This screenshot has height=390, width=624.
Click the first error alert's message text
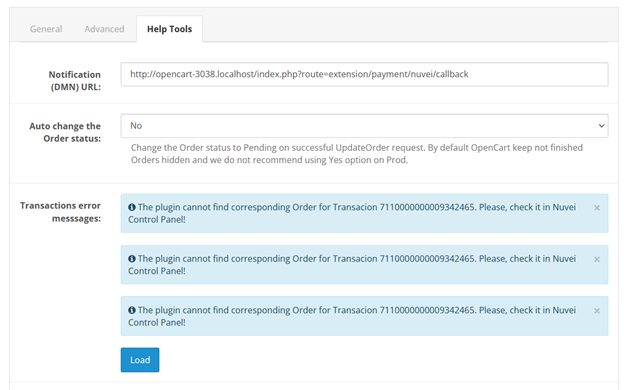point(352,213)
